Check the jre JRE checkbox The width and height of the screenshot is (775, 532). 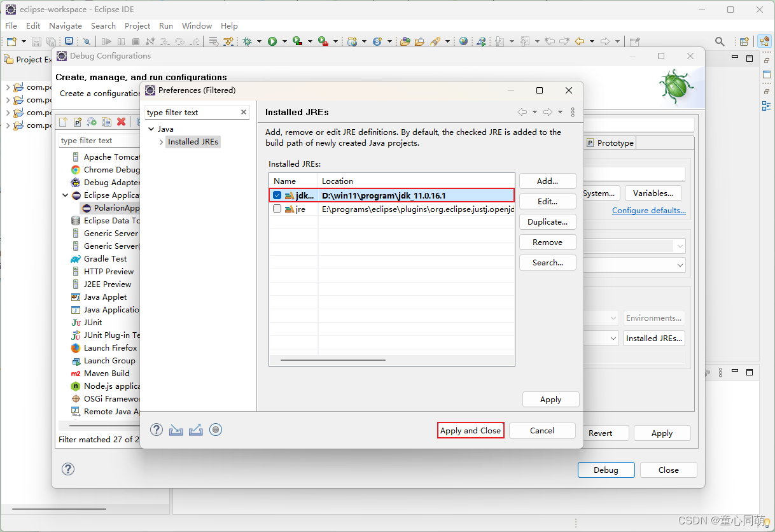click(x=277, y=209)
